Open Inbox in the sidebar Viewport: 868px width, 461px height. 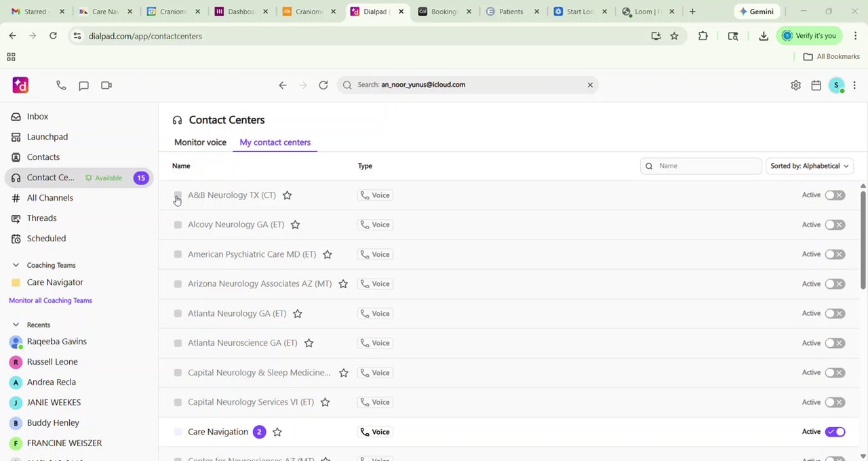pos(37,117)
